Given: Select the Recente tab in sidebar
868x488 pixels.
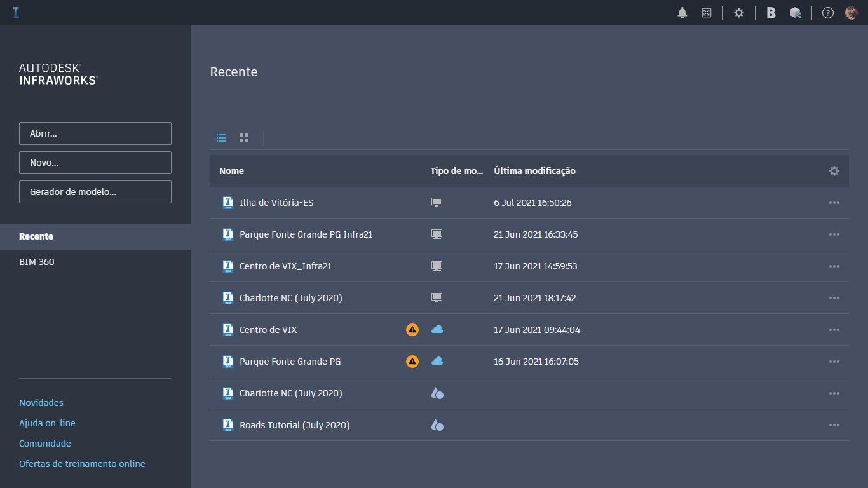Looking at the screenshot, I should coord(95,236).
